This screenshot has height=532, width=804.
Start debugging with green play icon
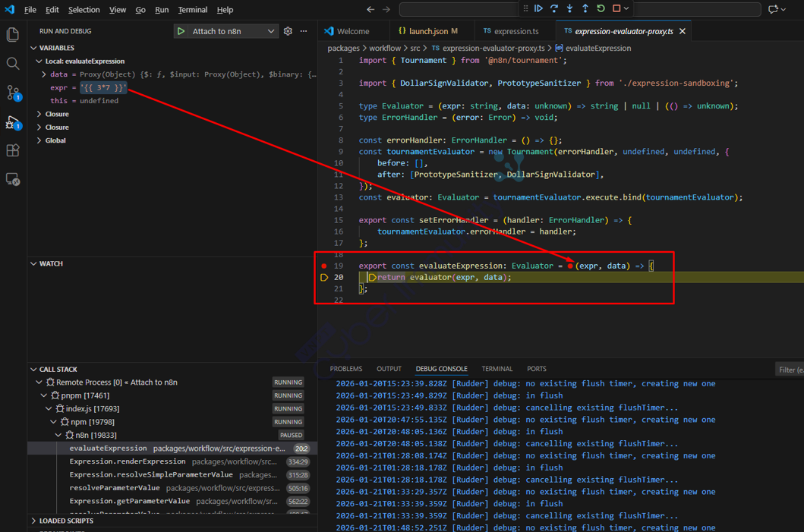[181, 31]
